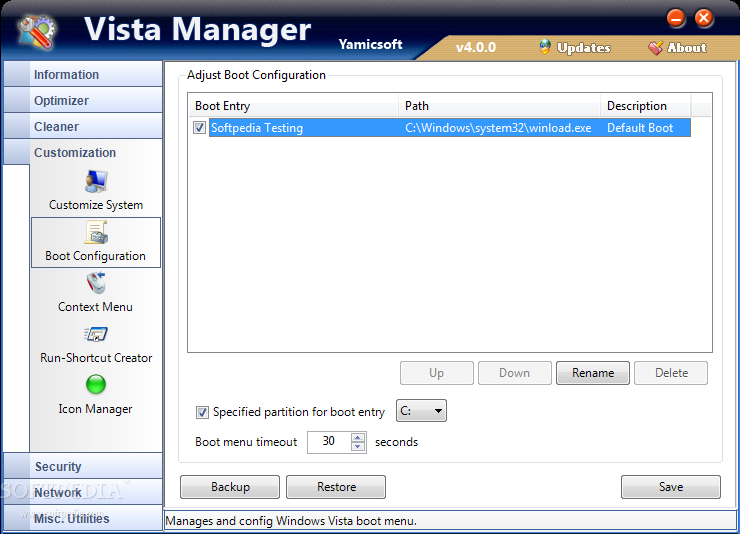Collapse the Customization section header
This screenshot has height=534, width=740.
tap(83, 152)
